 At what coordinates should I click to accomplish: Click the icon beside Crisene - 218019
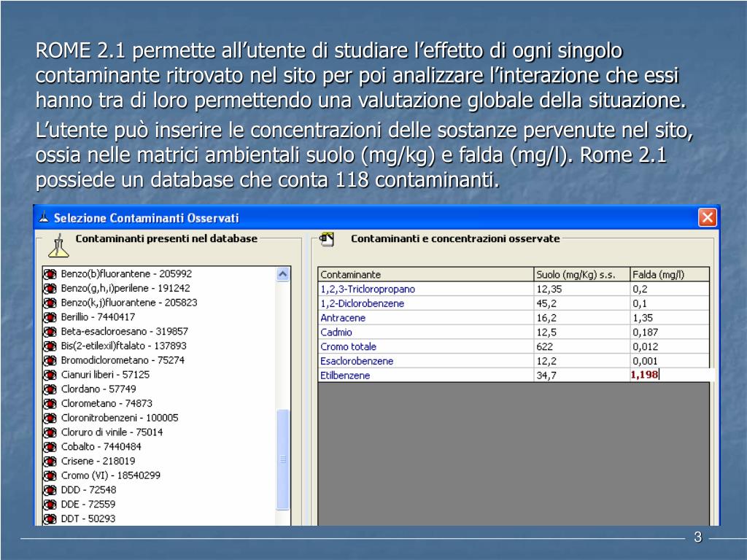pos(50,462)
